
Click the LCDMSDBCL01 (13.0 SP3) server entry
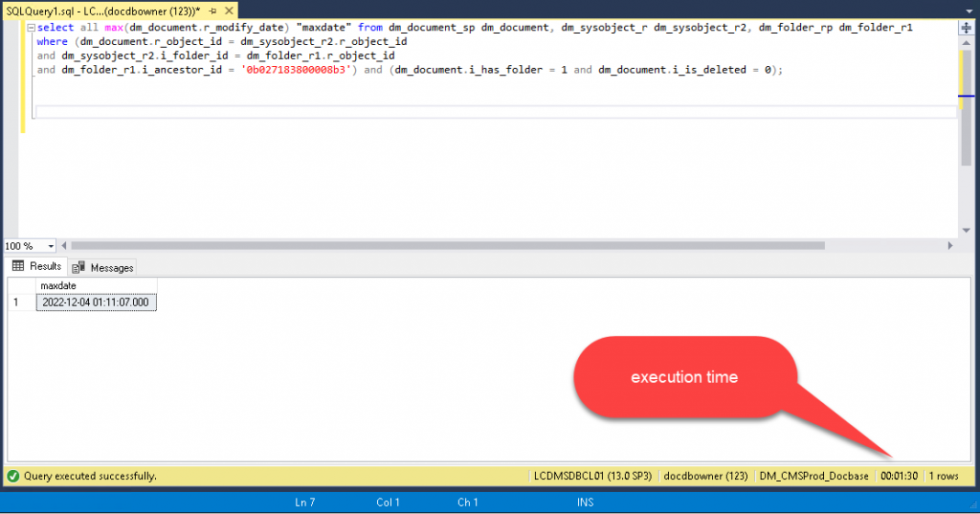pos(592,476)
